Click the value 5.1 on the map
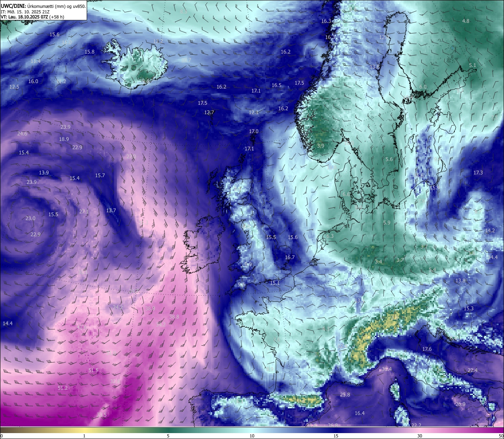The width and height of the screenshot is (504, 439). (x=472, y=65)
